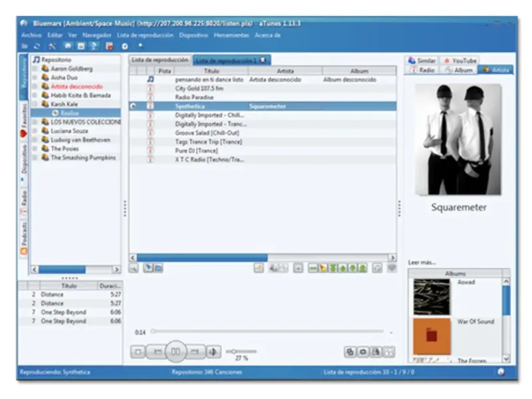The width and height of the screenshot is (532, 399).
Task: Toggle repeat mode button
Action: 362,352
